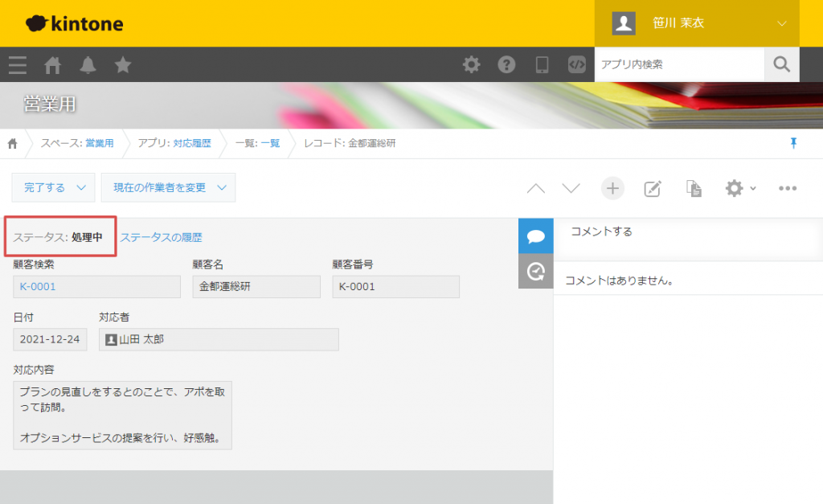Go to previous record with up arrow
Viewport: 823px width, 504px height.
(x=536, y=188)
